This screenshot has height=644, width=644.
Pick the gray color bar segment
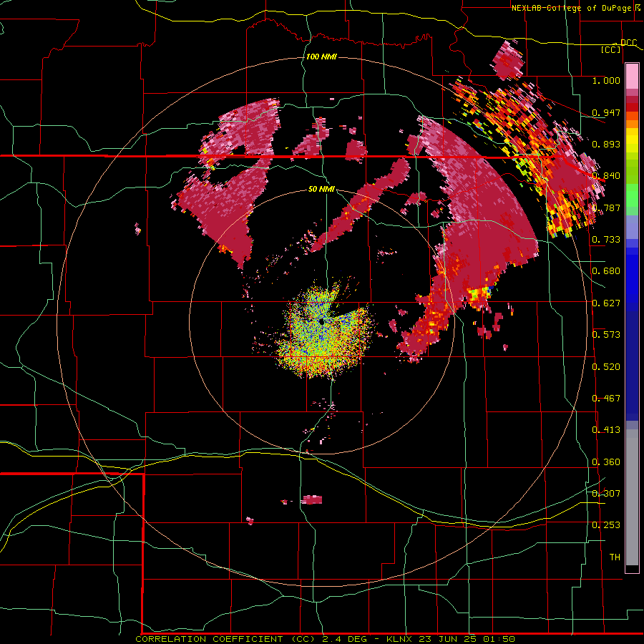(632, 497)
